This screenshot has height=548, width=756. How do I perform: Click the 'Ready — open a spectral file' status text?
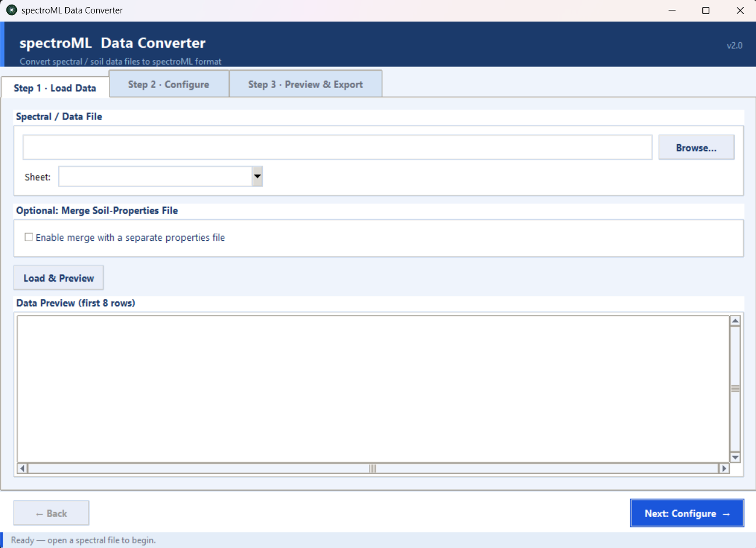point(83,540)
